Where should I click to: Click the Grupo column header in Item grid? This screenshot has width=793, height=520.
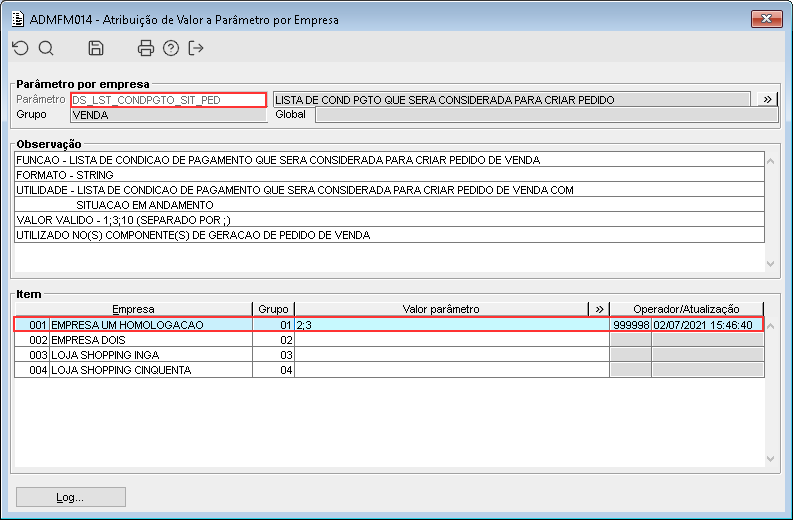coord(273,309)
